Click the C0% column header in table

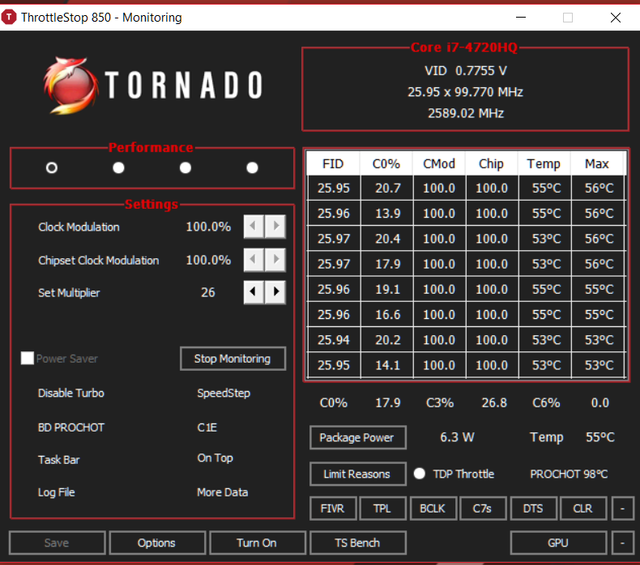(x=386, y=164)
